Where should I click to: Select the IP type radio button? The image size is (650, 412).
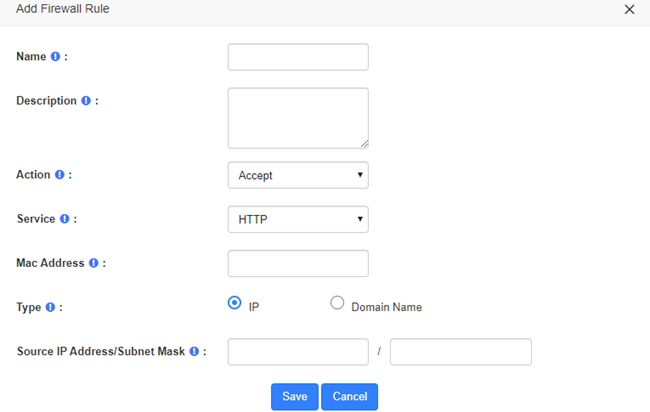tap(234, 303)
